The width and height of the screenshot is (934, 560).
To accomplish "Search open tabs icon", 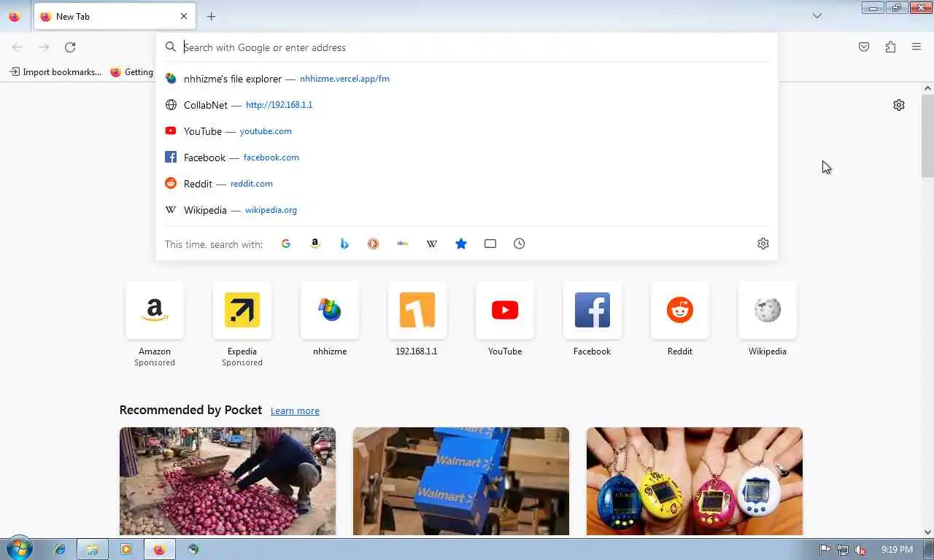I will [490, 244].
